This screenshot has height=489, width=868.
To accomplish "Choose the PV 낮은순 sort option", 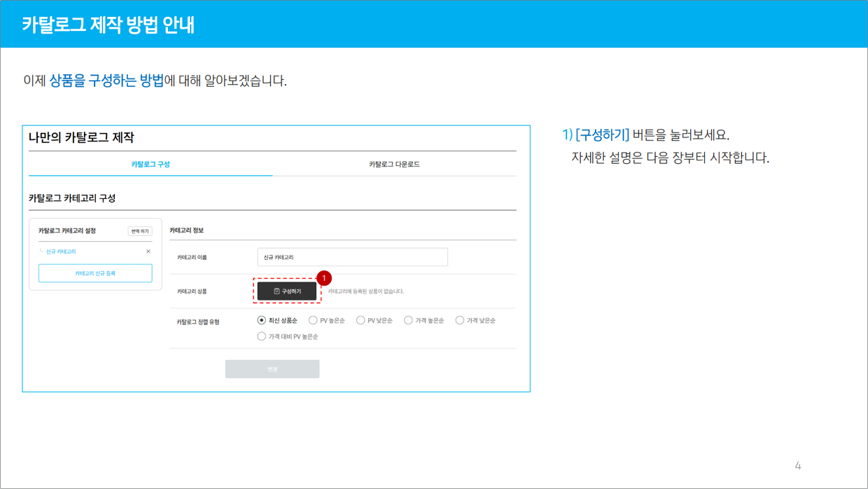I will coord(360,320).
